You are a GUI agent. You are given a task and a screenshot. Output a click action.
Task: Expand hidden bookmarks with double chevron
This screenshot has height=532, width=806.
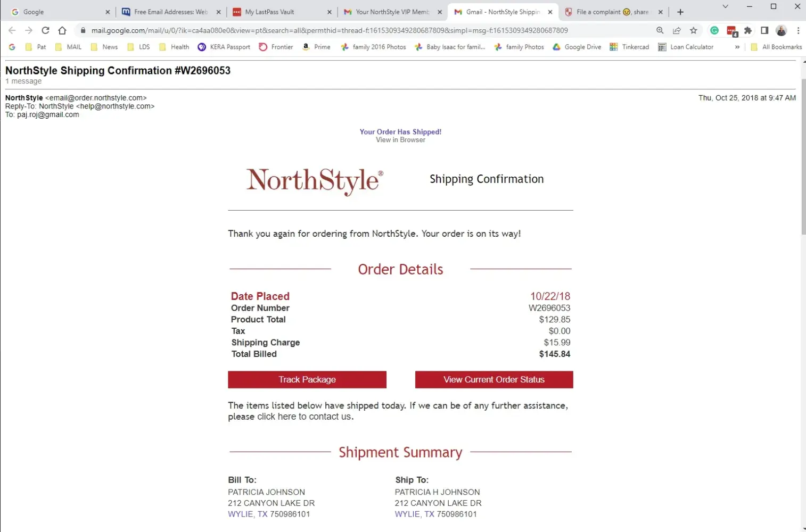pyautogui.click(x=737, y=47)
